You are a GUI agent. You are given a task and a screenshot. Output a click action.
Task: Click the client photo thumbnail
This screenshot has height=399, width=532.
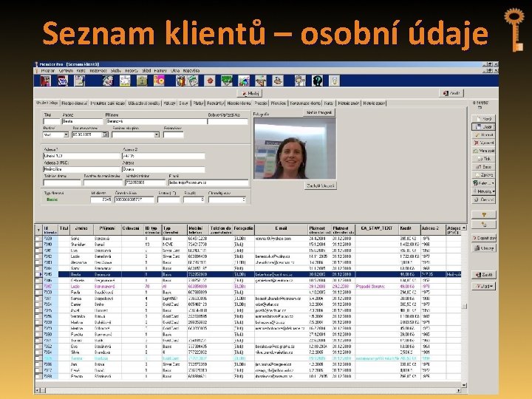click(x=295, y=149)
